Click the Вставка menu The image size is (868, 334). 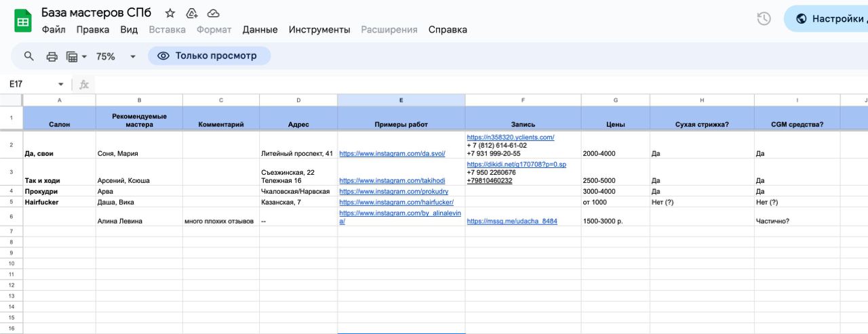[167, 30]
